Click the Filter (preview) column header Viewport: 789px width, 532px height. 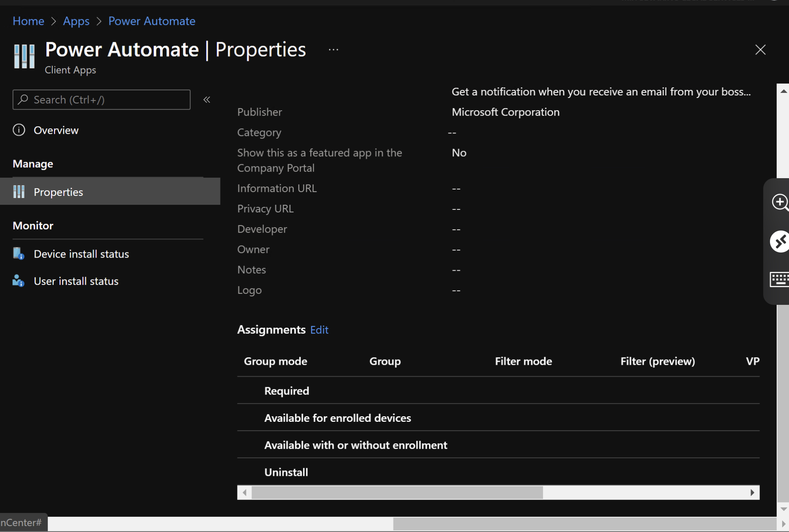658,361
